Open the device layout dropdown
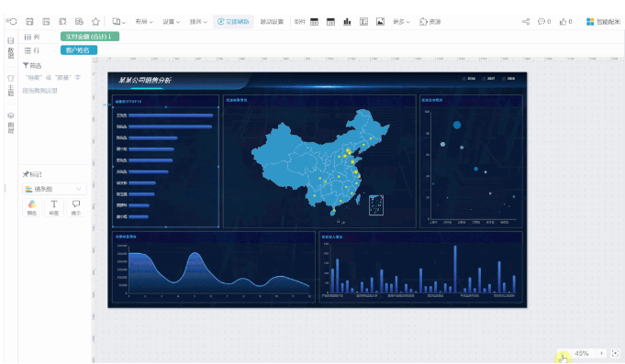The image size is (625, 364). point(118,21)
